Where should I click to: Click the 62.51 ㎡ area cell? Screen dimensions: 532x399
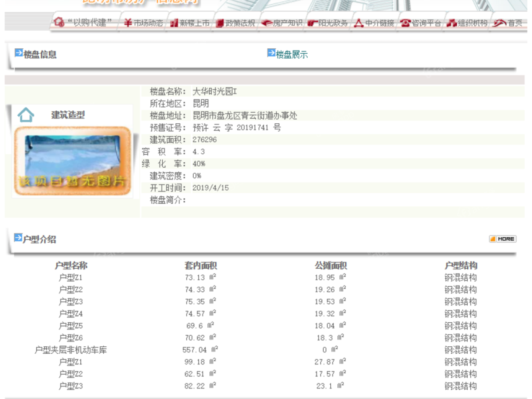coord(200,374)
